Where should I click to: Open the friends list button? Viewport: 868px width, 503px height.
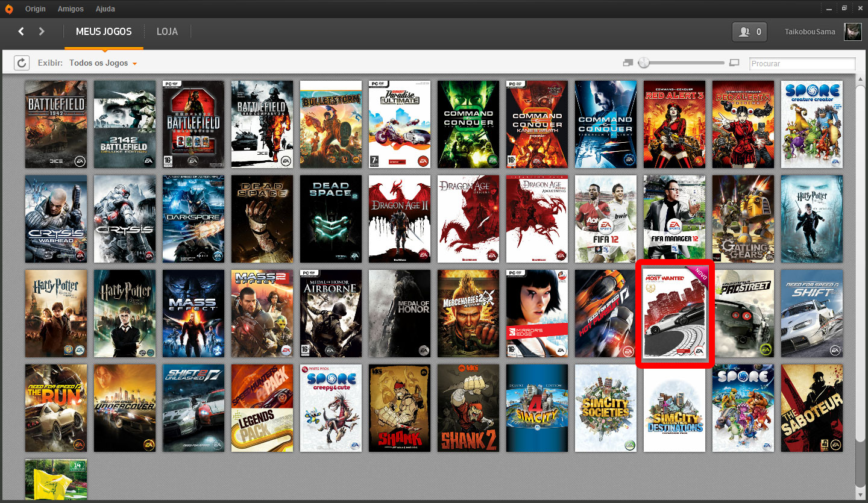[x=749, y=32]
